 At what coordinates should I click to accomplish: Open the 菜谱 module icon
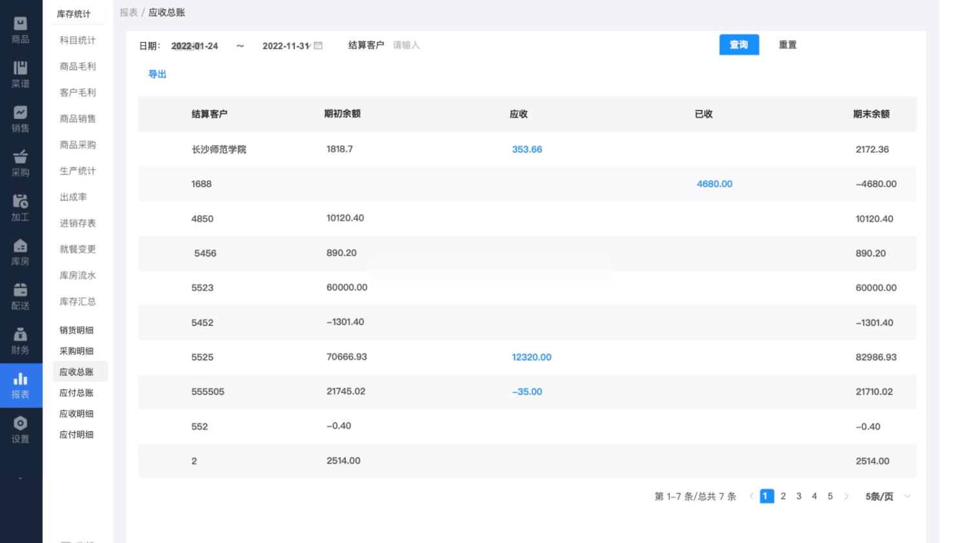coord(21,68)
